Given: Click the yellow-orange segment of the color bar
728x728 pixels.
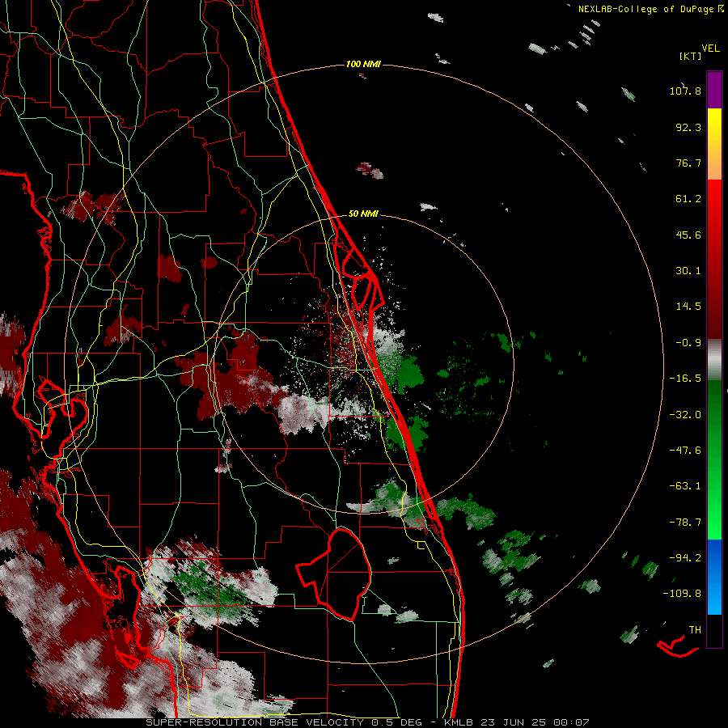Looking at the screenshot, I should (x=714, y=144).
